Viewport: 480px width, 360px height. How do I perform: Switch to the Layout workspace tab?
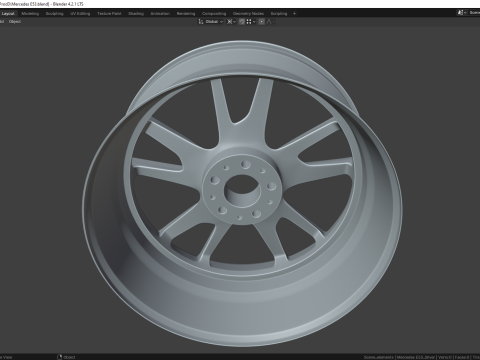(8, 14)
